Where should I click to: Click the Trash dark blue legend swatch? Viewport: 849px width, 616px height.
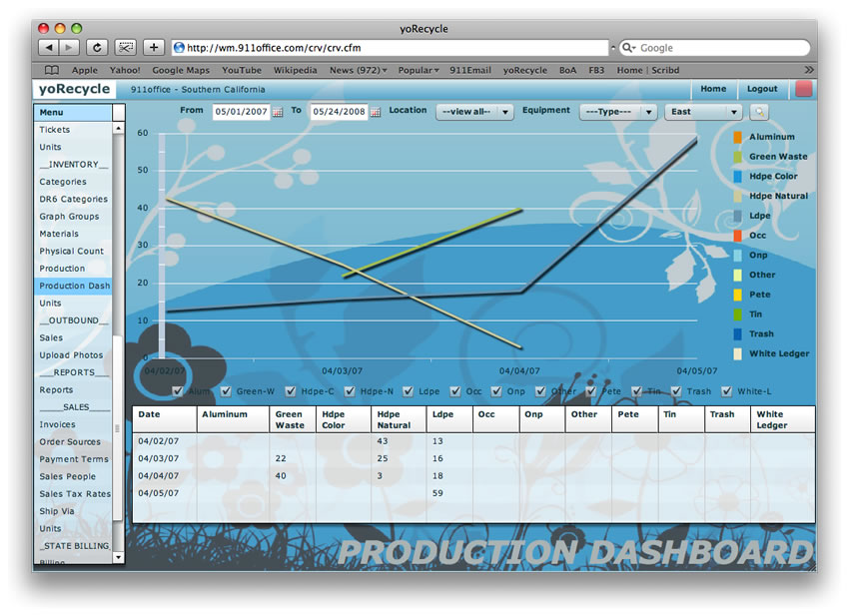tap(737, 334)
